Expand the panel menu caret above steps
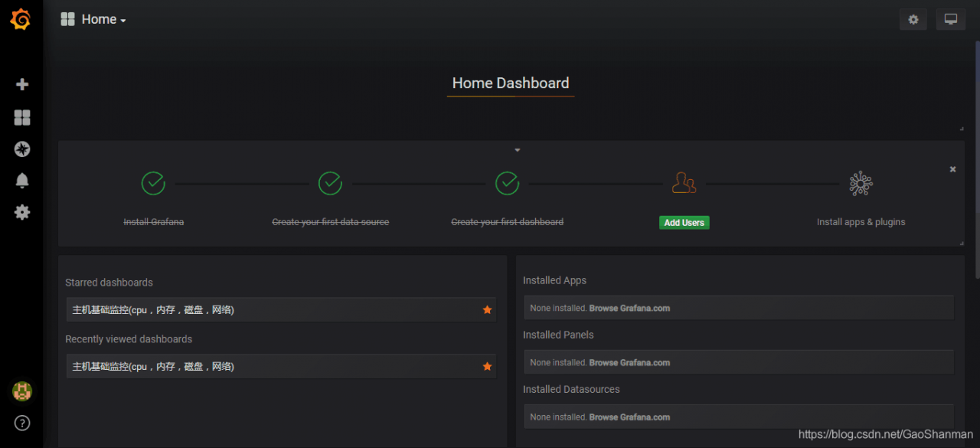 (x=518, y=150)
